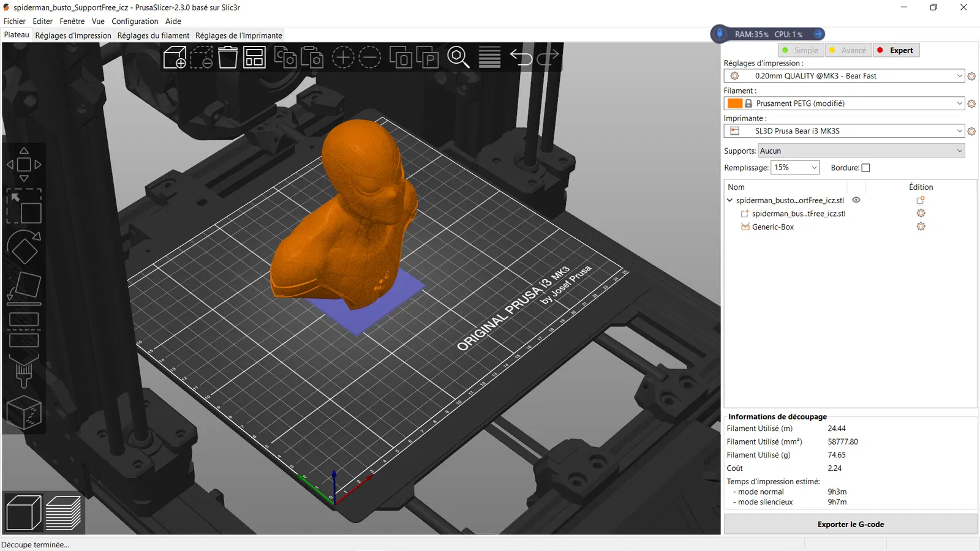The image size is (980, 551).
Task: Switch to Réglages de l'Imprimante tab
Action: 239,36
